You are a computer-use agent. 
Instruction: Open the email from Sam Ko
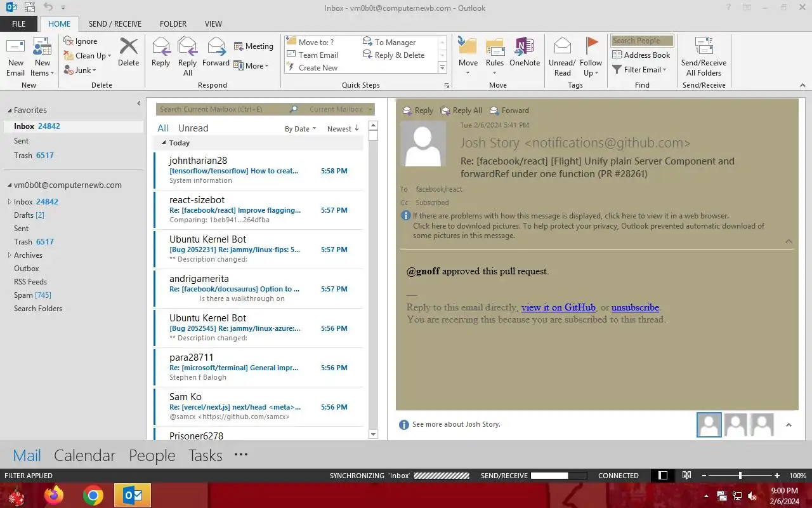point(259,406)
